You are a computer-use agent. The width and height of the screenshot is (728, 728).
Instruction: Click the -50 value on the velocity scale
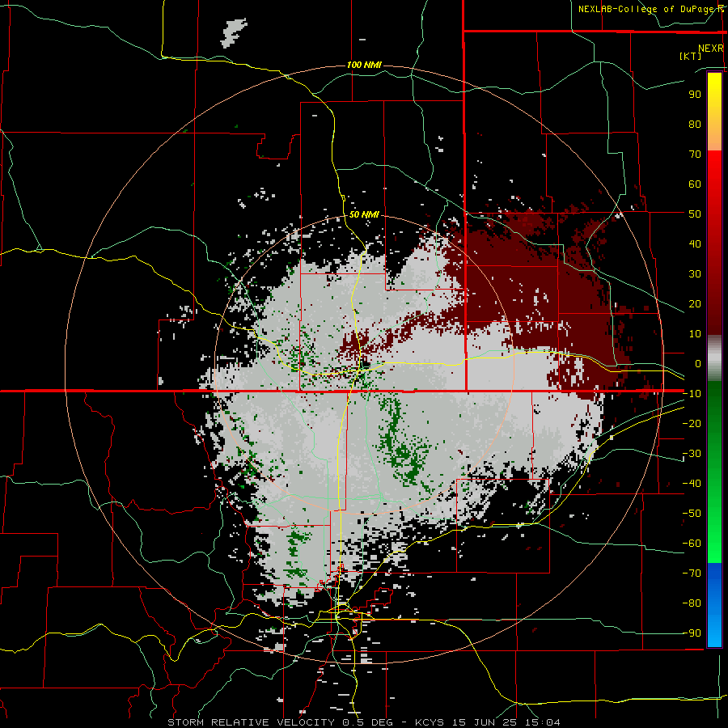(x=692, y=514)
